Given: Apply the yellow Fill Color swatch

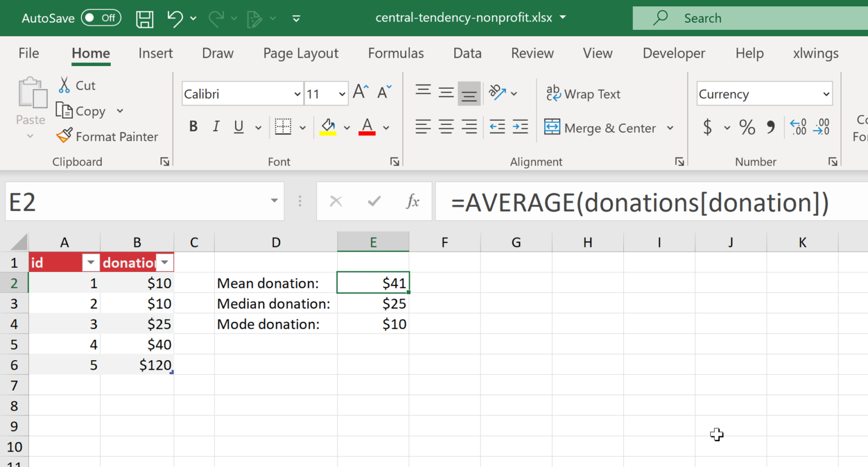Looking at the screenshot, I should (328, 127).
